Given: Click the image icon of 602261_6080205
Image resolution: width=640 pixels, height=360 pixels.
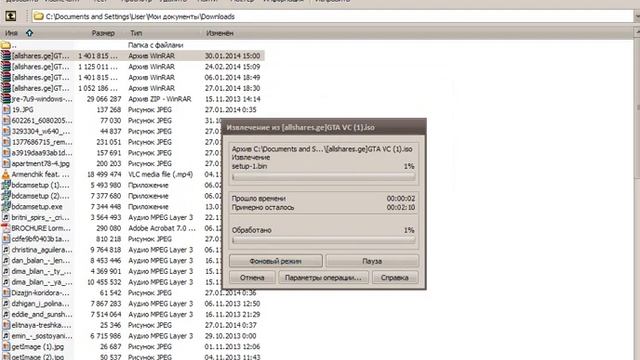Looking at the screenshot, I should point(6,120).
